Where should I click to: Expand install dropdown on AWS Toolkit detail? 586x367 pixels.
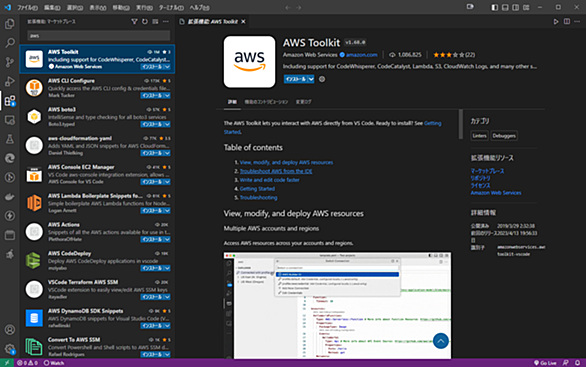pyautogui.click(x=311, y=79)
